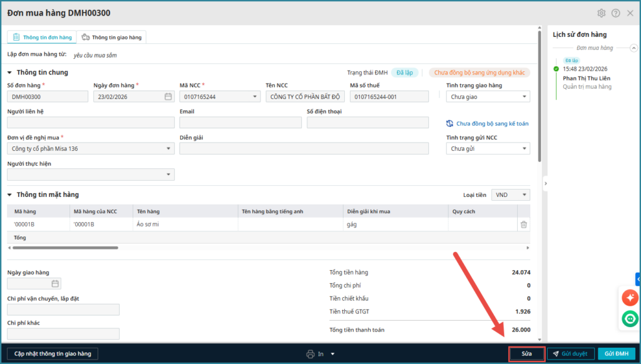Click the printer In icon

coord(310,354)
